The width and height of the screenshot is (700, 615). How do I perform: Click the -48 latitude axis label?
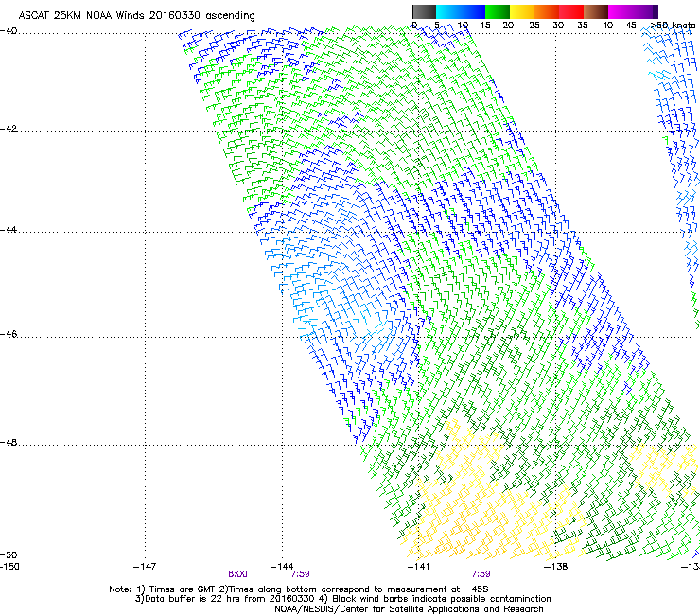(x=9, y=443)
